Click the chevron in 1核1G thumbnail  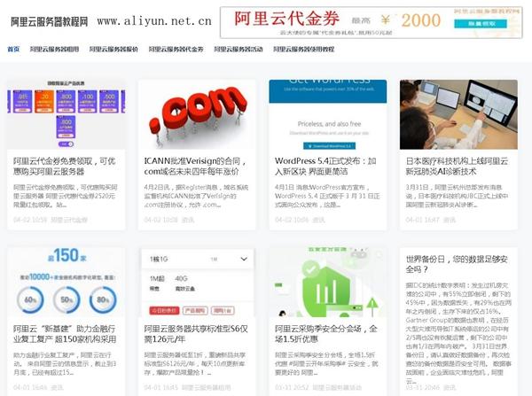[244, 260]
